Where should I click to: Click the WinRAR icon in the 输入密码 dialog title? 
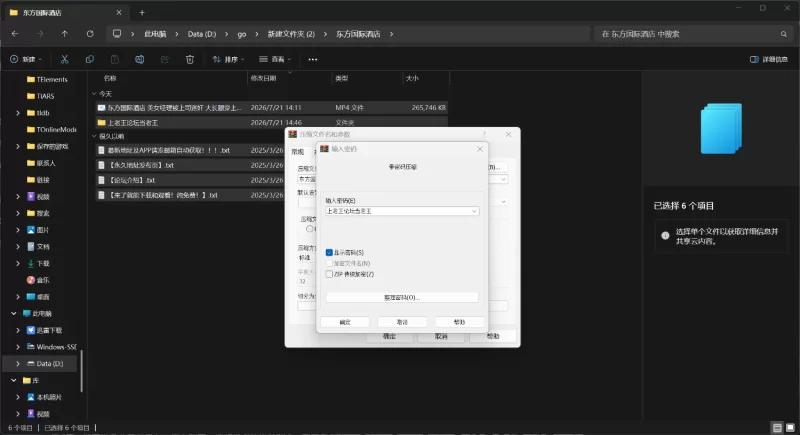(x=324, y=149)
